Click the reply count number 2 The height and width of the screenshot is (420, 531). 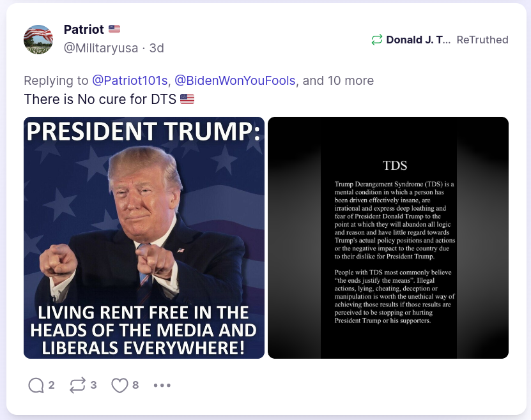(x=52, y=385)
